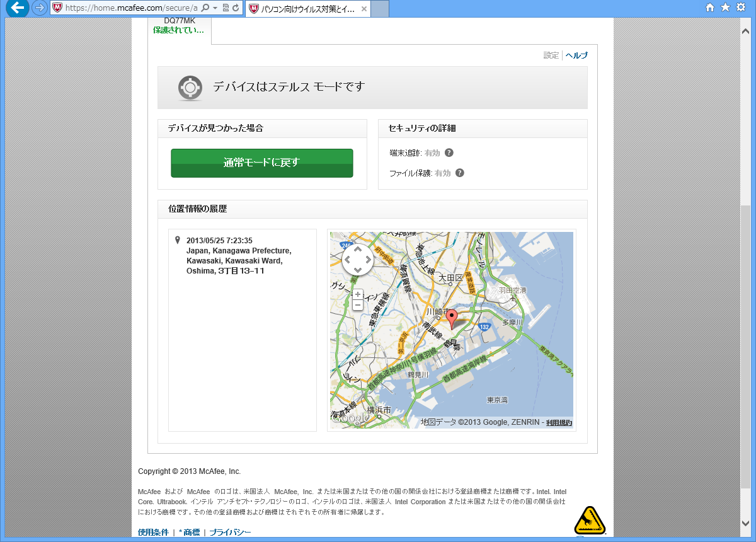Open the 設定 settings link
The width and height of the screenshot is (756, 542).
pos(551,55)
